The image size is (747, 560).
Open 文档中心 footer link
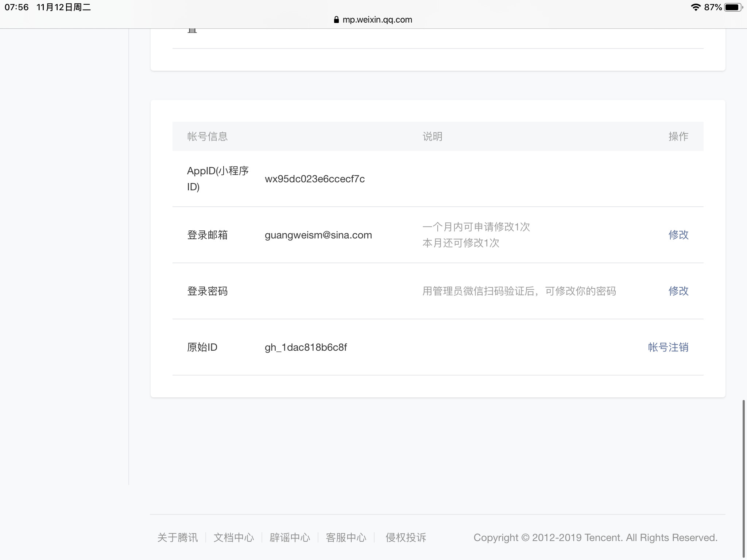[233, 537]
